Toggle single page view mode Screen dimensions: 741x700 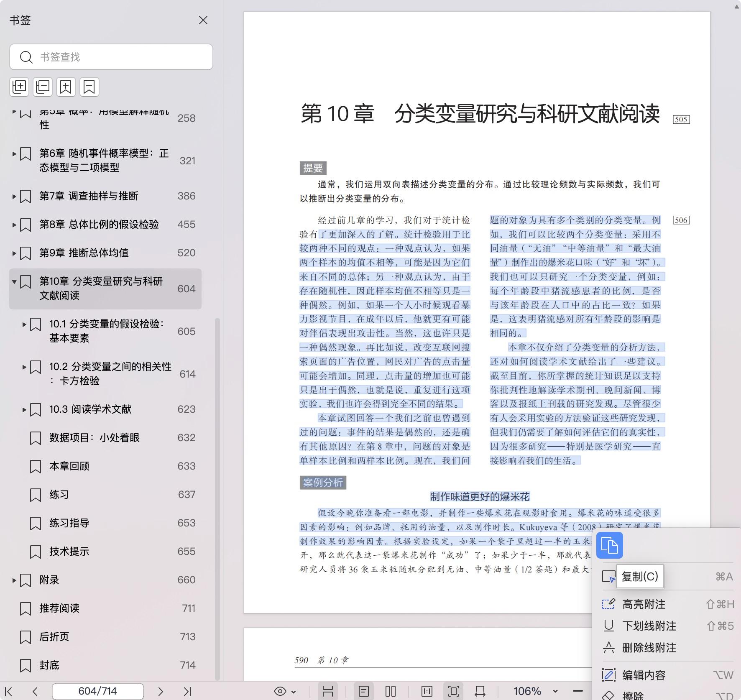363,691
